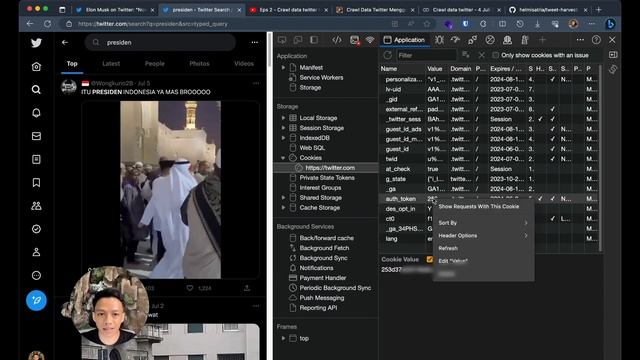Screen dimensions: 640x360
Task: Collapse Cookies node
Action: (283, 158)
